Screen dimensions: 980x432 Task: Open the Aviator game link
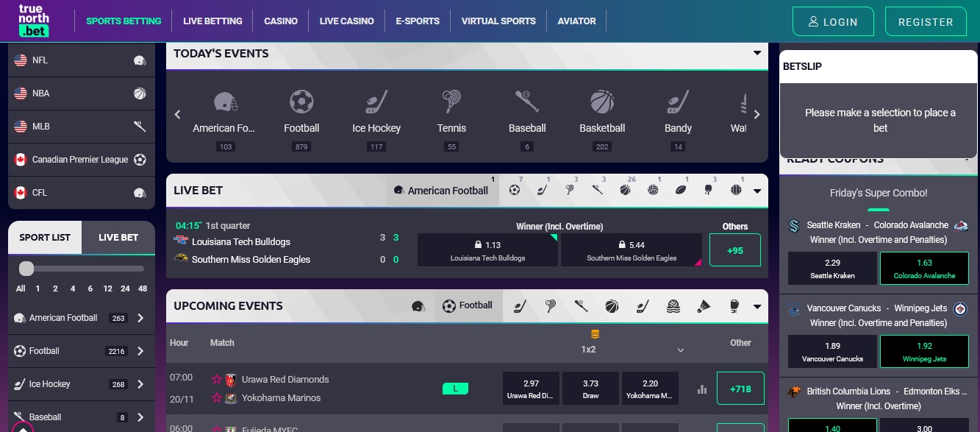(x=577, y=21)
